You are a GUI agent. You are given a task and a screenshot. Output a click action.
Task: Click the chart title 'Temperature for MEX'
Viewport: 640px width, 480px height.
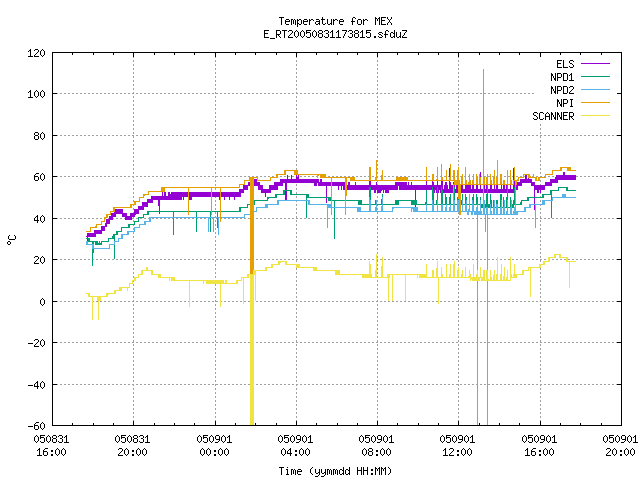[x=335, y=21]
